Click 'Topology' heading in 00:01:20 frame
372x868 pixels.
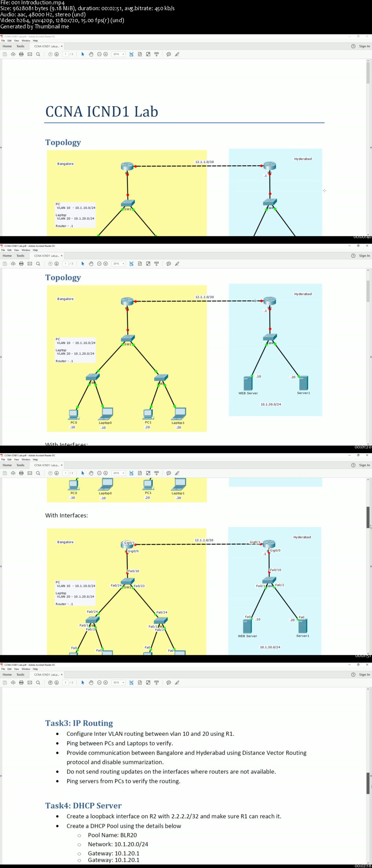63,277
